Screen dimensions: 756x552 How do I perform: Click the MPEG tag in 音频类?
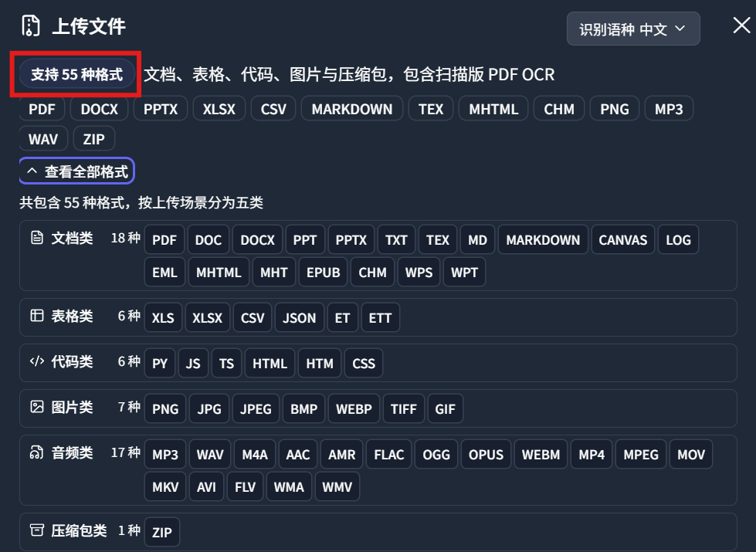point(640,454)
